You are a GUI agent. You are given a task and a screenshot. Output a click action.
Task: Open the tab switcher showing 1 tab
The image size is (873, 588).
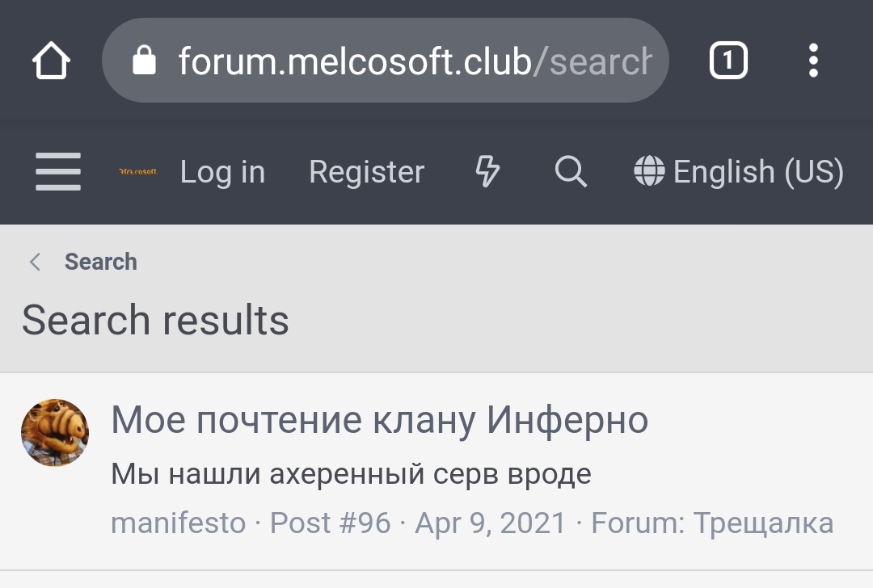(728, 60)
